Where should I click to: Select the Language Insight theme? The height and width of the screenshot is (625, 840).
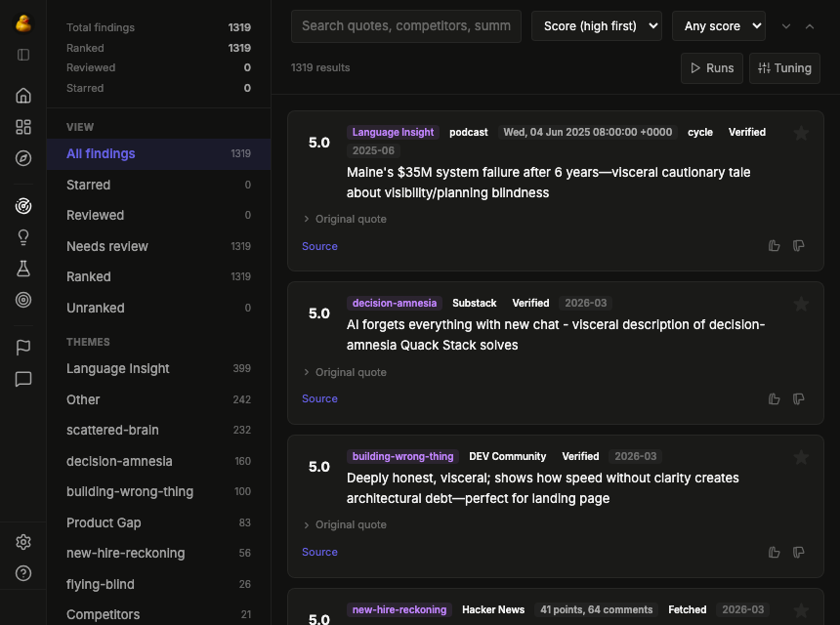click(x=117, y=368)
